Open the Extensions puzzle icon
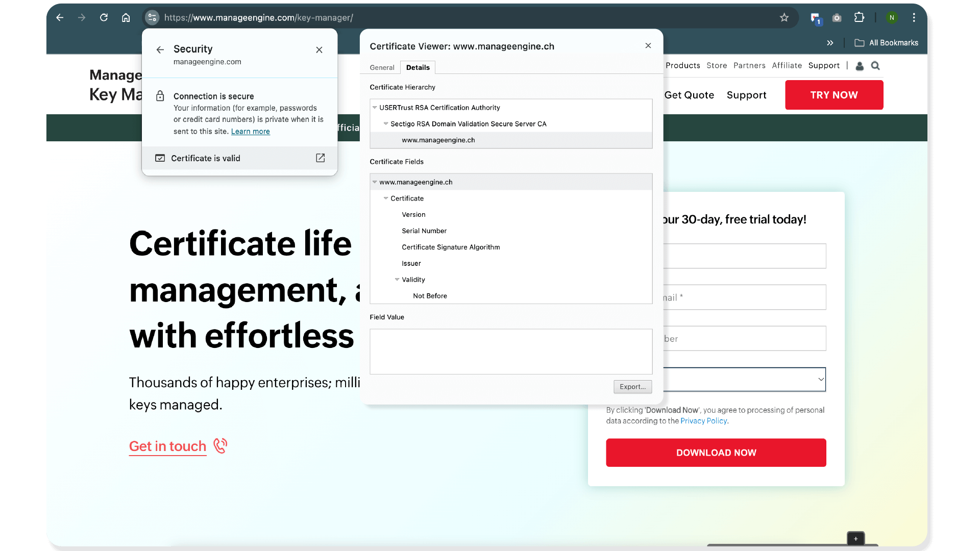This screenshot has height=551, width=980. [x=859, y=18]
